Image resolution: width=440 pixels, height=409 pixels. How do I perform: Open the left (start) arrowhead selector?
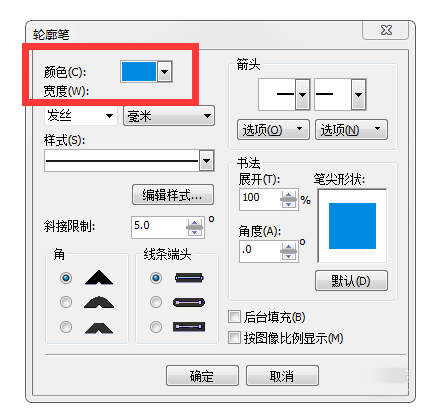coord(284,95)
